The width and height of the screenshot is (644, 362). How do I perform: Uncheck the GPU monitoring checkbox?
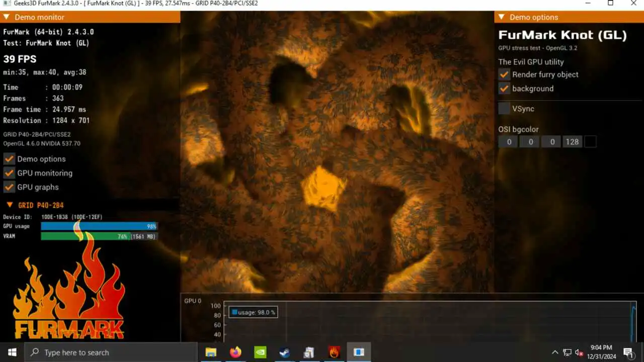(x=9, y=173)
